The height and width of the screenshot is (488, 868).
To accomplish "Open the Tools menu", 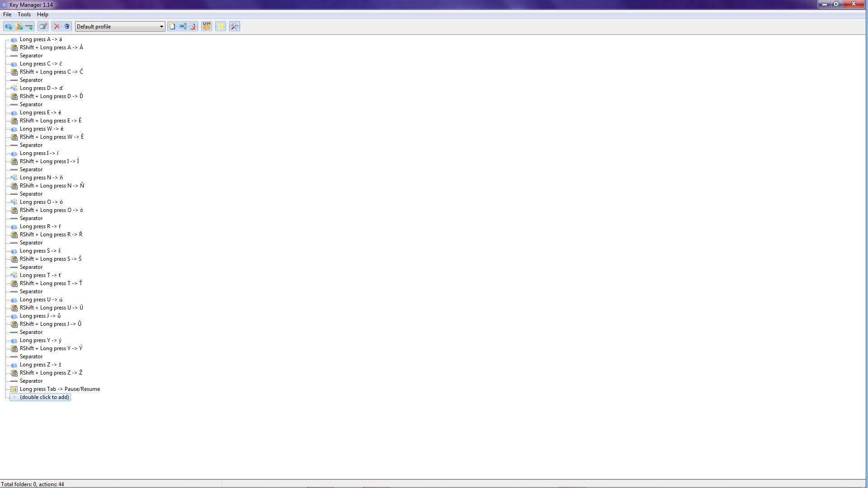I will 24,14.
